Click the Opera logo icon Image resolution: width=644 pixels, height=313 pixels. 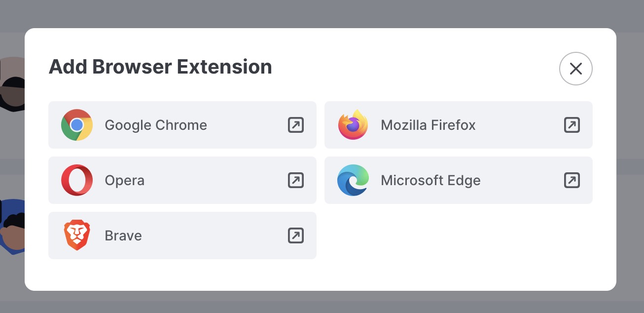pyautogui.click(x=77, y=180)
